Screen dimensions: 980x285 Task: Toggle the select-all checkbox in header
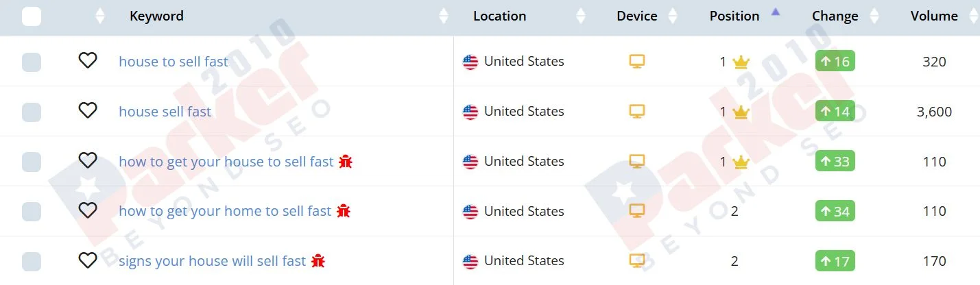pyautogui.click(x=32, y=16)
